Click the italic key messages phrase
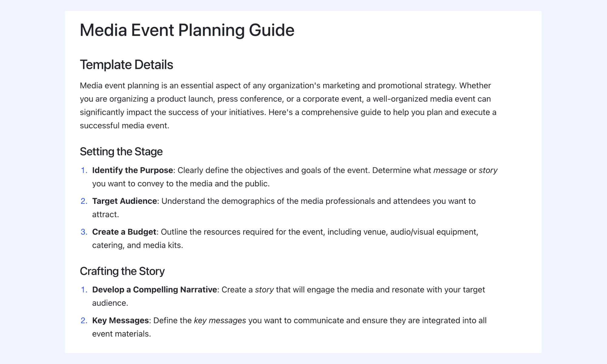 [220, 320]
